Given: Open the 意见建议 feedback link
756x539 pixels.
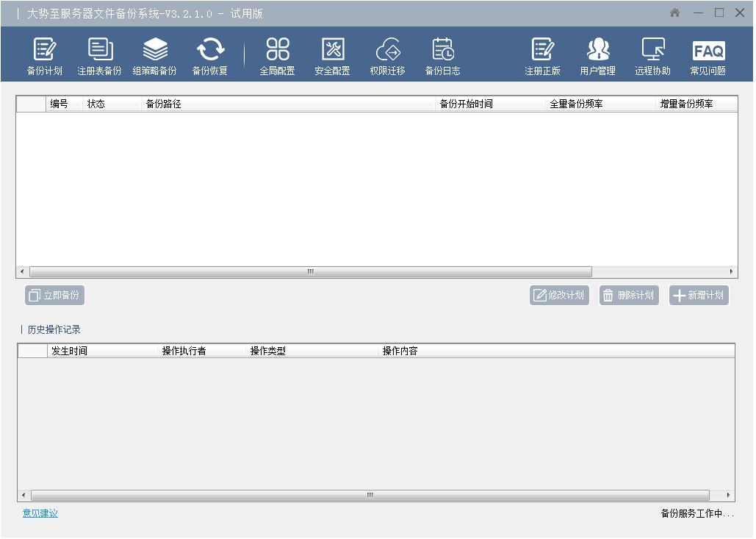Looking at the screenshot, I should pyautogui.click(x=40, y=513).
